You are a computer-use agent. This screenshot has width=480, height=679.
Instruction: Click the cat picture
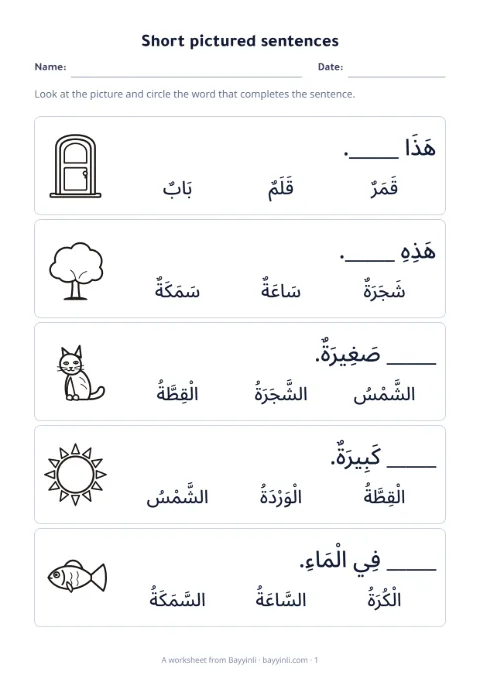pos(81,373)
